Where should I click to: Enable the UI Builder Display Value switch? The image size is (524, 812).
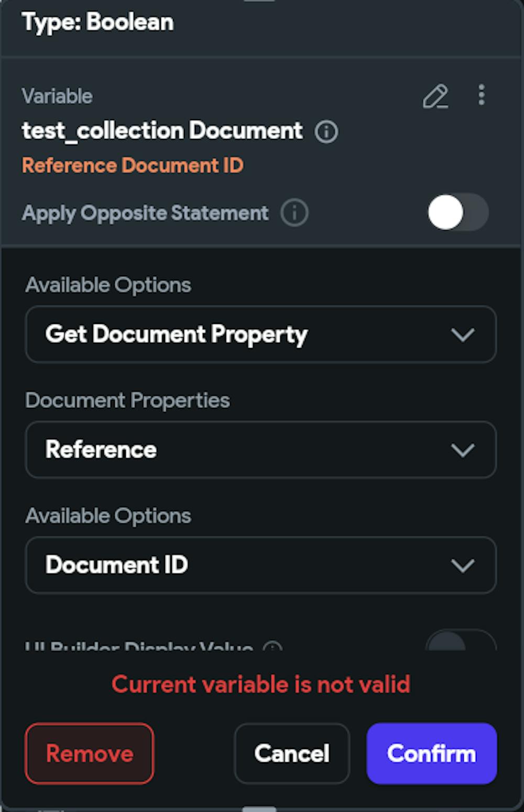coord(460,643)
